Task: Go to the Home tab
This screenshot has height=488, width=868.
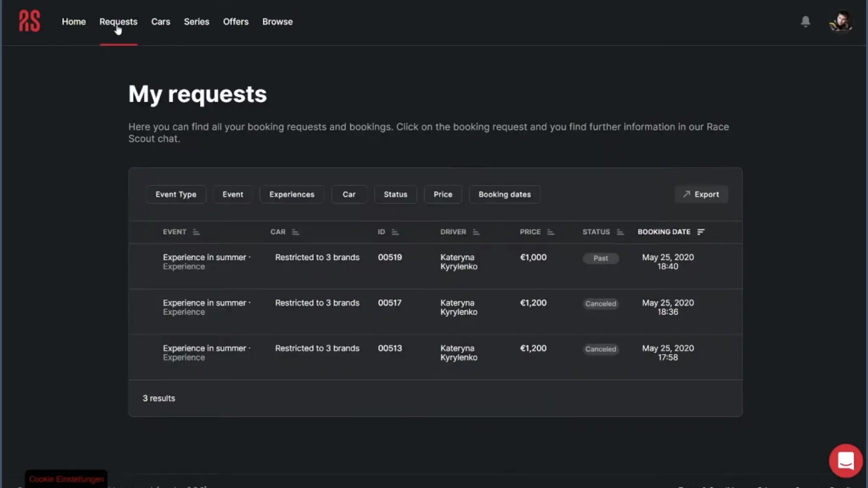Action: (x=74, y=22)
